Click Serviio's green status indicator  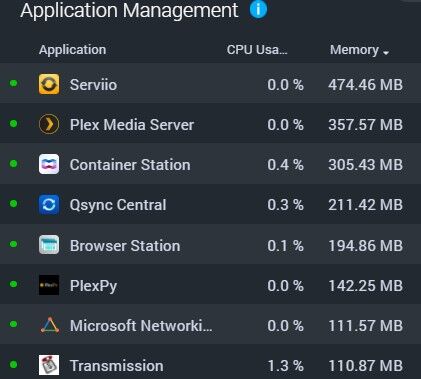pyautogui.click(x=14, y=83)
